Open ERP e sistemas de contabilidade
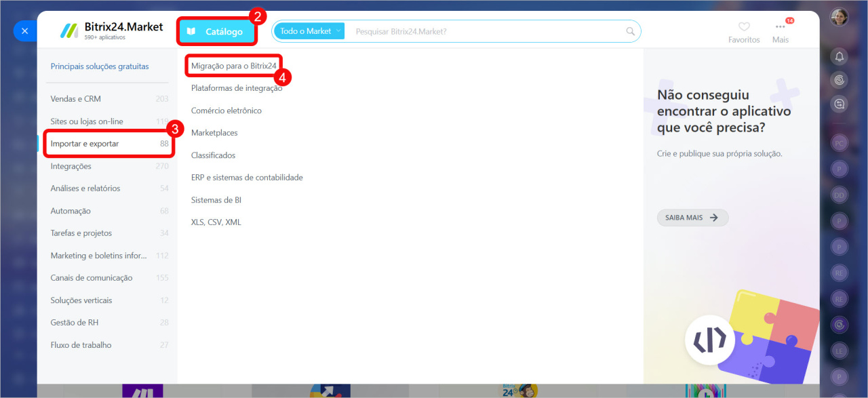 tap(247, 178)
